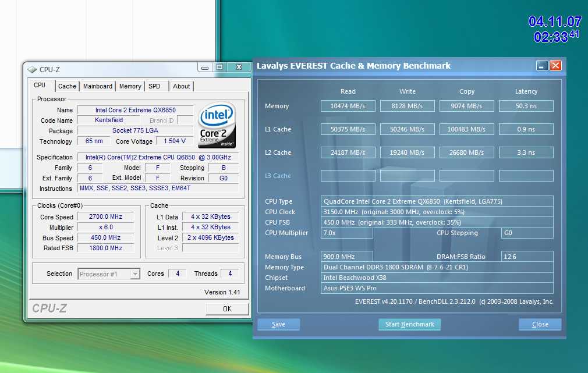
Task: Click the Memory Latency 50.3 ns field
Action: click(526, 106)
